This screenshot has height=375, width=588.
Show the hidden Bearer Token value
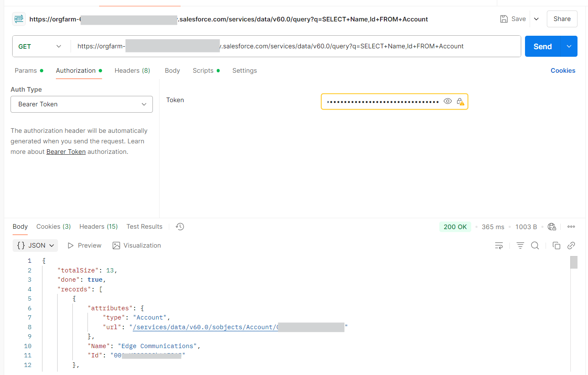(447, 101)
